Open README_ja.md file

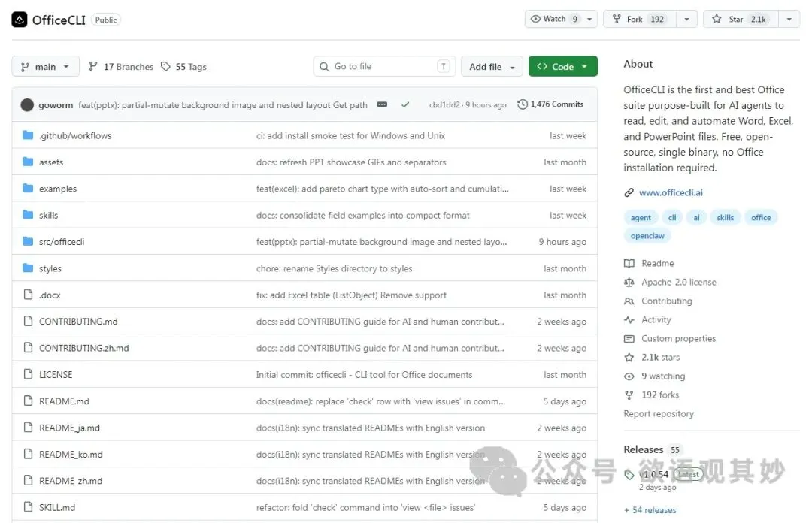click(x=69, y=428)
